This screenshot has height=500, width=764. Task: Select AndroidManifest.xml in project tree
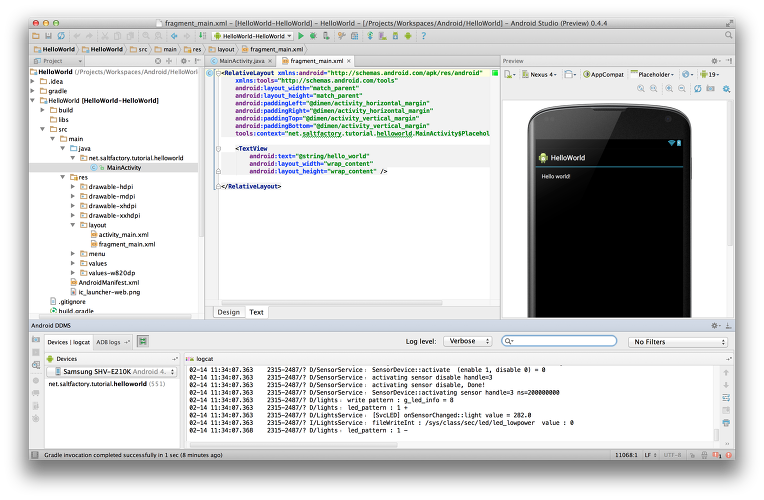105,282
